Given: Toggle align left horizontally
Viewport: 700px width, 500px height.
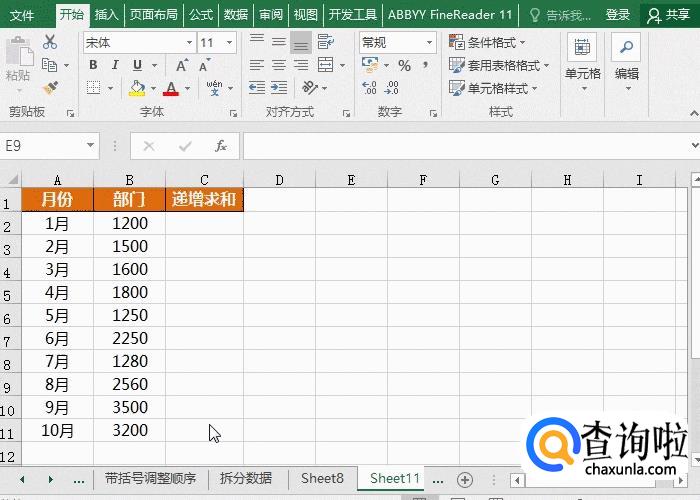Looking at the screenshot, I should coord(257,65).
